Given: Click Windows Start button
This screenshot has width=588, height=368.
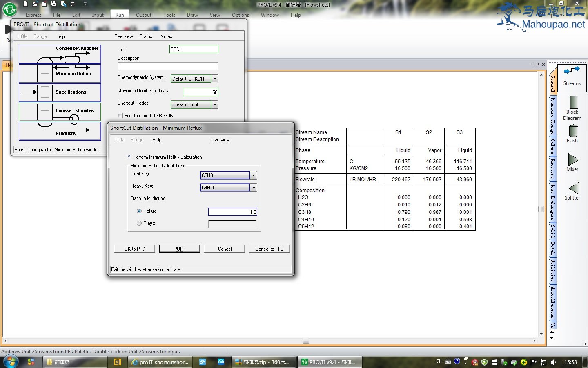Looking at the screenshot, I should (x=10, y=362).
